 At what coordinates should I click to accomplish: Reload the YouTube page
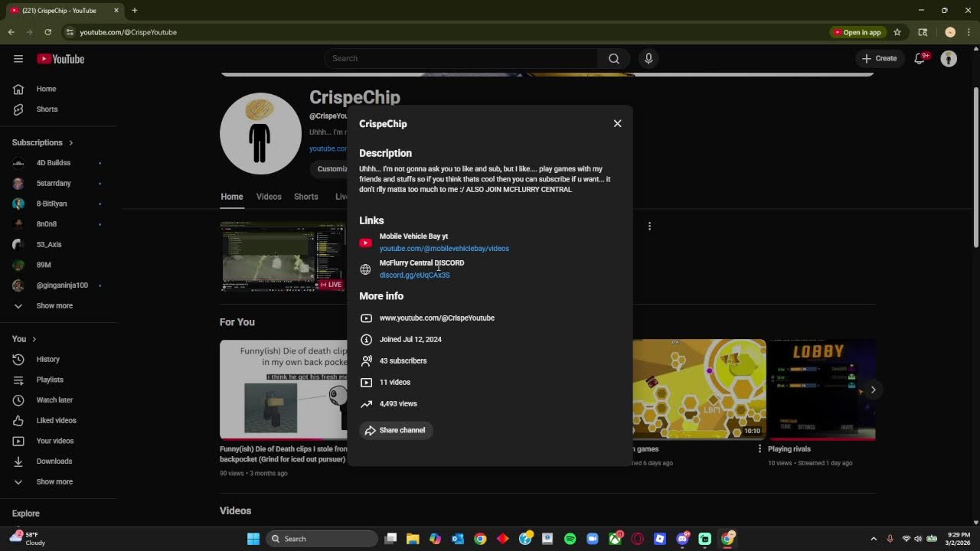[x=47, y=32]
